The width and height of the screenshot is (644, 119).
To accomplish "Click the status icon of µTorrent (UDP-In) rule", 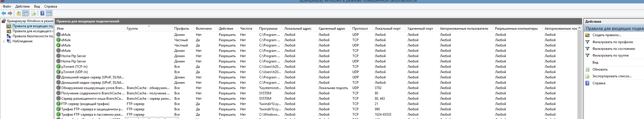I will click(x=58, y=72).
